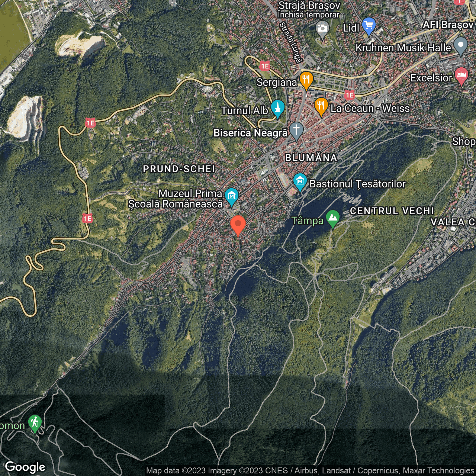This screenshot has width=476, height=476.
Task: Open the Turnul Alb attraction pin
Action: pos(278,108)
